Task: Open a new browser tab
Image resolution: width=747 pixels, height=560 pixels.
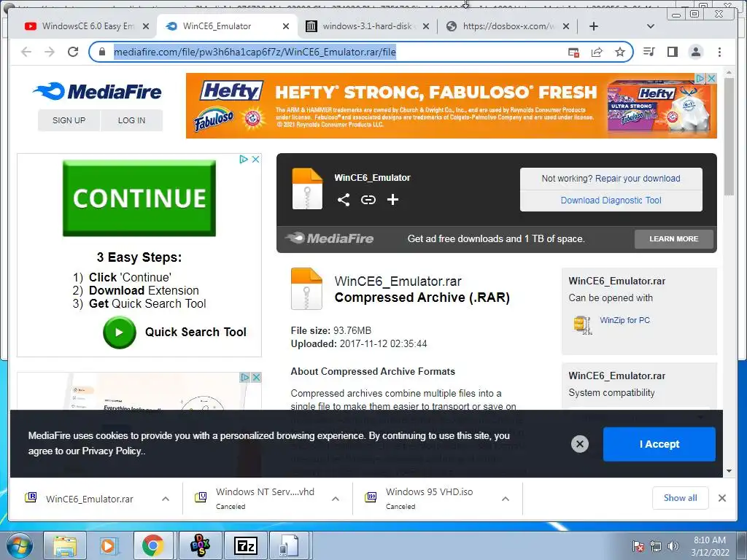Action: [594, 26]
